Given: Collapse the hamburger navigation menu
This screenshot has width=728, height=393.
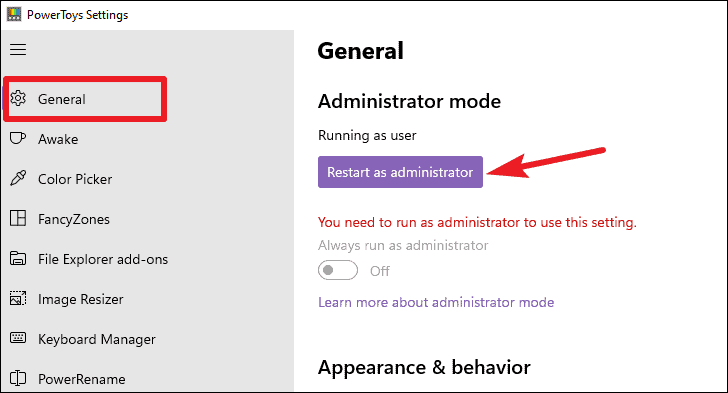Looking at the screenshot, I should click(18, 49).
